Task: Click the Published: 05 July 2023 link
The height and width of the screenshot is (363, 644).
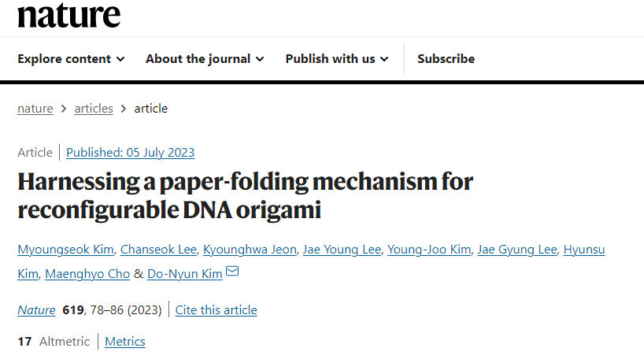Action: coord(130,153)
